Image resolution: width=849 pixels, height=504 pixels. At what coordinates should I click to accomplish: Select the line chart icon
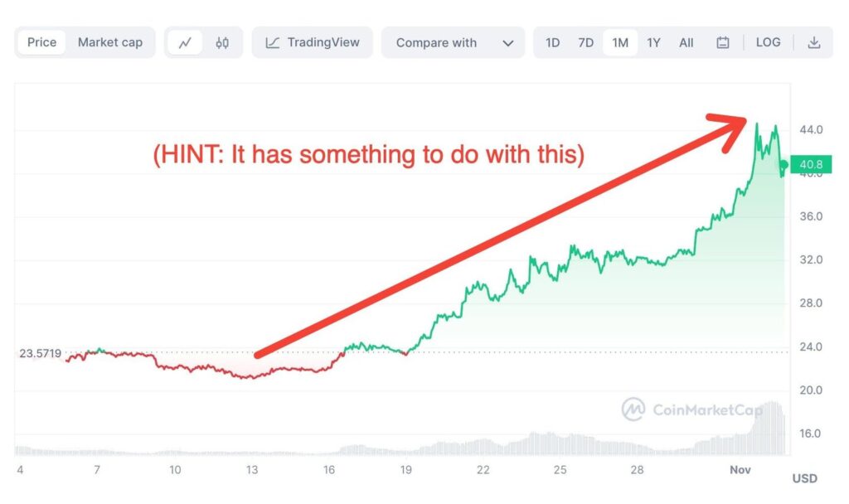tap(185, 42)
